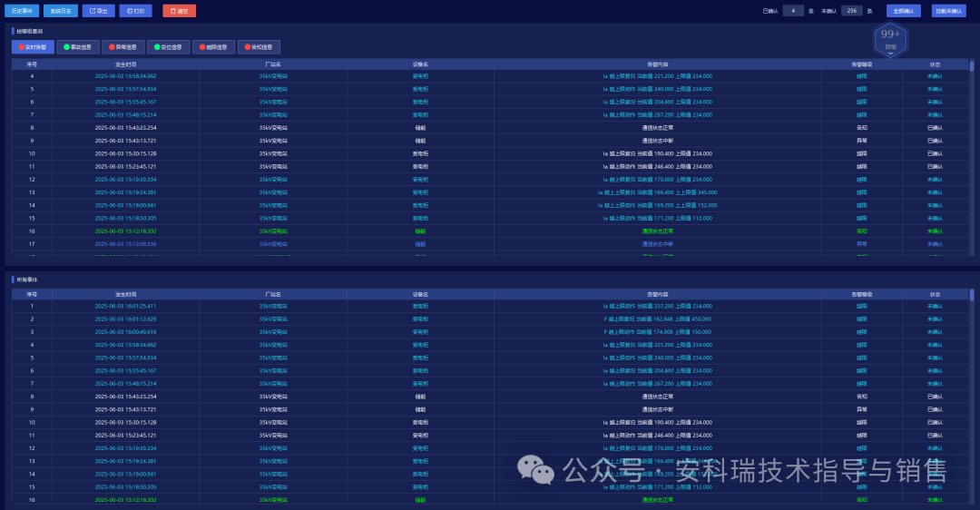Image resolution: width=980 pixels, height=510 pixels.
Task: Click the 导出 export button
Action: click(98, 11)
